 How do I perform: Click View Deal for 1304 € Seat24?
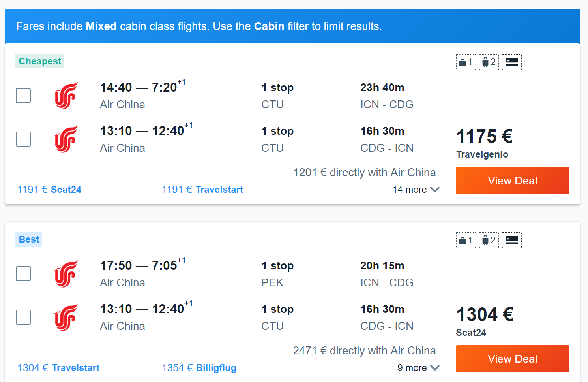(x=512, y=359)
